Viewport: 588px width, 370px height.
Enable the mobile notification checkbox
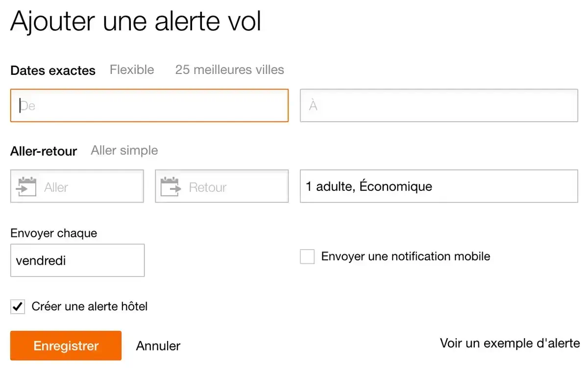point(307,256)
